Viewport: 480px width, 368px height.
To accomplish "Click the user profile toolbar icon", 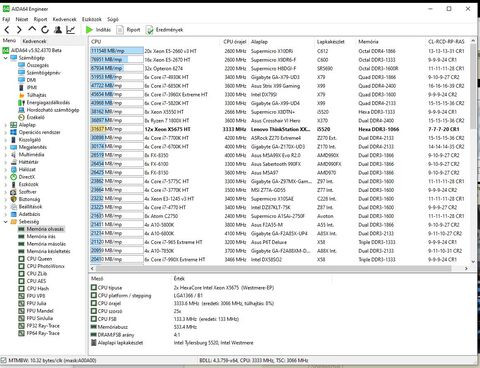I will click(x=58, y=30).
